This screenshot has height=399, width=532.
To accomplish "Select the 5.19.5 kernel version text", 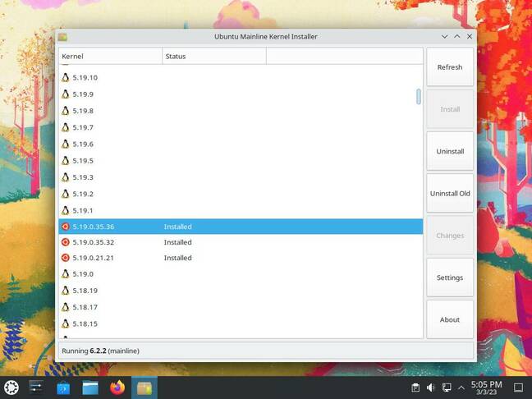I will click(83, 161).
